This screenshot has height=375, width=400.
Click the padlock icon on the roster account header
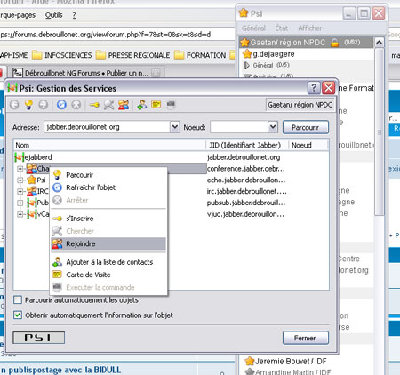coord(335,42)
